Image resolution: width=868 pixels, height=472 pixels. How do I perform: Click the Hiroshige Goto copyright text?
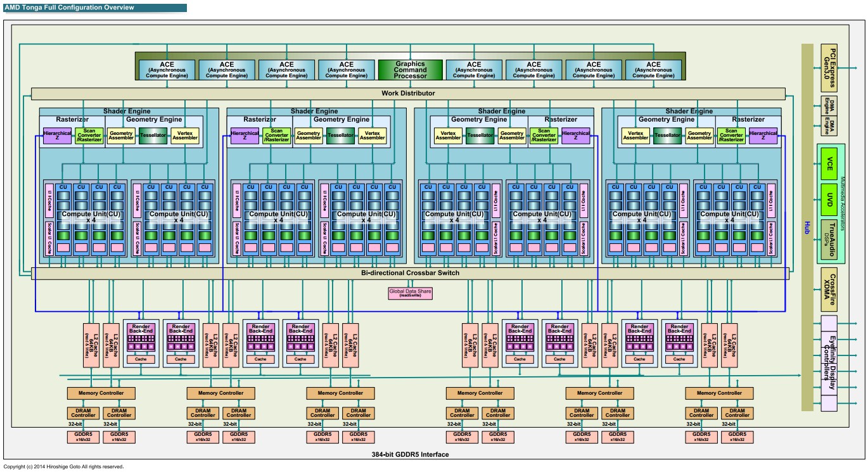pyautogui.click(x=63, y=467)
